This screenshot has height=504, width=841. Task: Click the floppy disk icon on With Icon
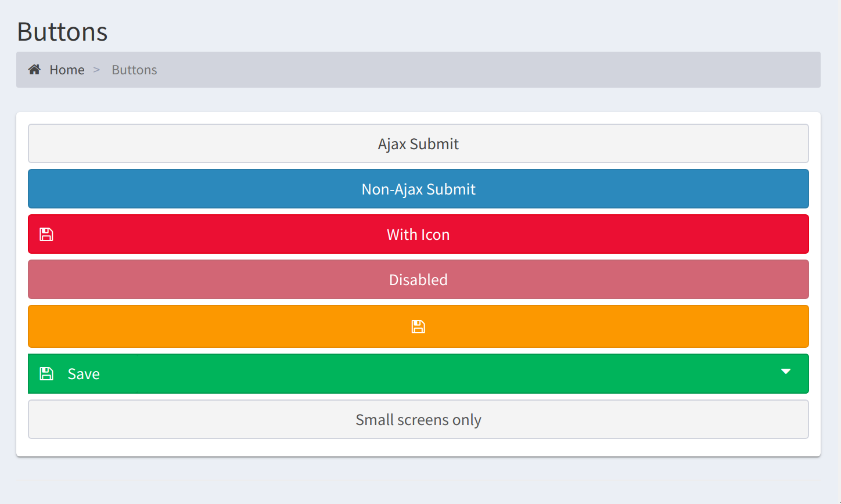(46, 234)
